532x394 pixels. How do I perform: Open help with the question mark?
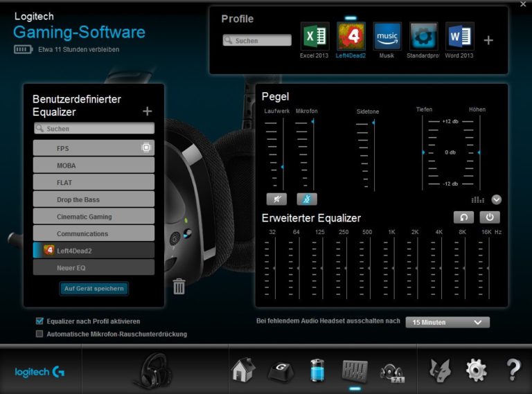[x=513, y=370]
